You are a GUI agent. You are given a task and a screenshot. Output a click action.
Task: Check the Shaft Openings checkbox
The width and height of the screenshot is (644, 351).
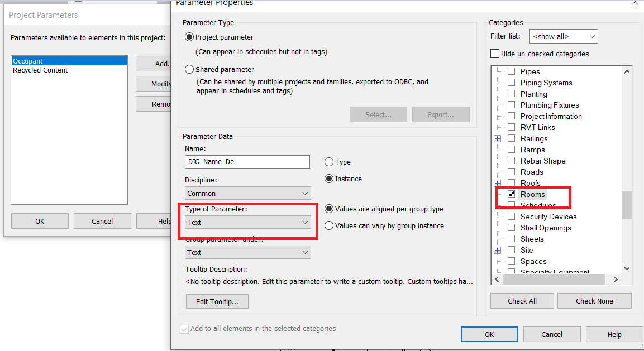click(x=511, y=227)
